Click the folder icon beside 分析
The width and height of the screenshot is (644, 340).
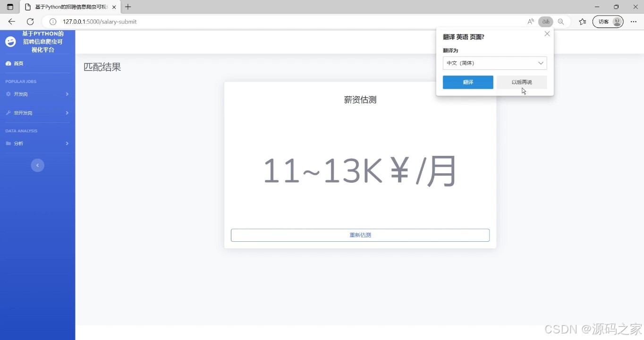[x=8, y=144]
